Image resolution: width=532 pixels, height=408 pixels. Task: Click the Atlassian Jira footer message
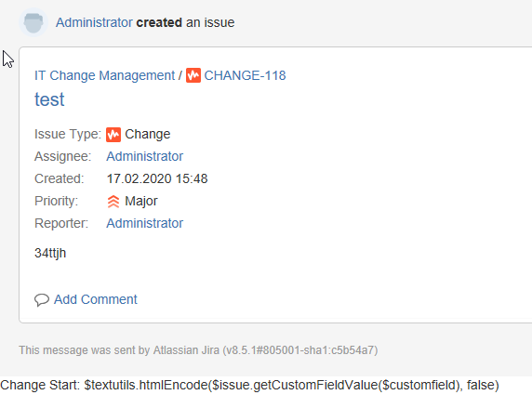tap(198, 350)
